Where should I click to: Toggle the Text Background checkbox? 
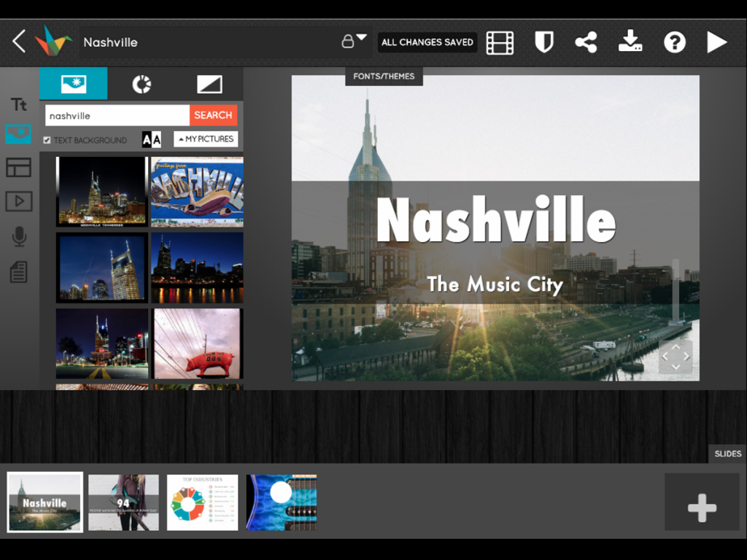tap(47, 140)
